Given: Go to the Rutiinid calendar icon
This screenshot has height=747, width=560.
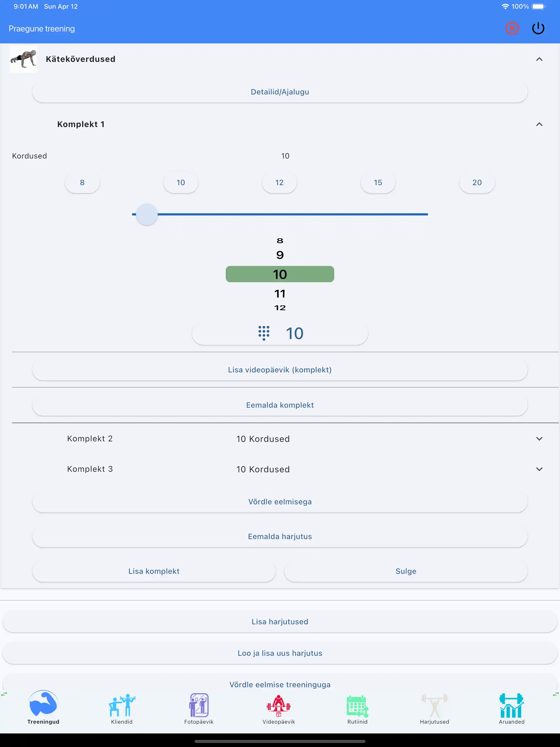Looking at the screenshot, I should point(357,706).
